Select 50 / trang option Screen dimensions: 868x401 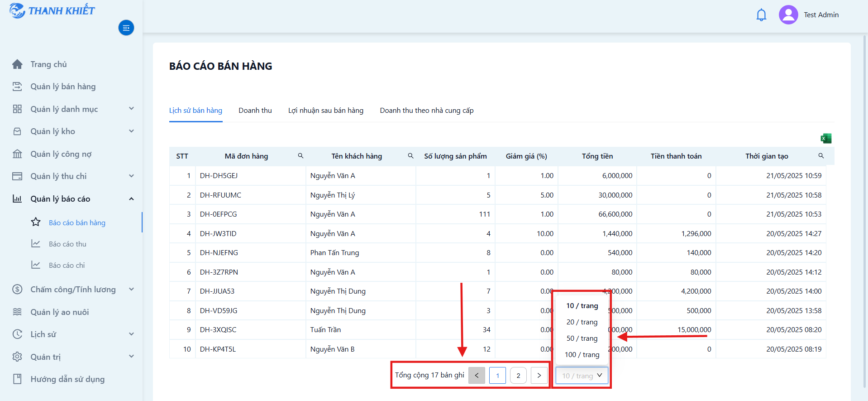pos(582,338)
